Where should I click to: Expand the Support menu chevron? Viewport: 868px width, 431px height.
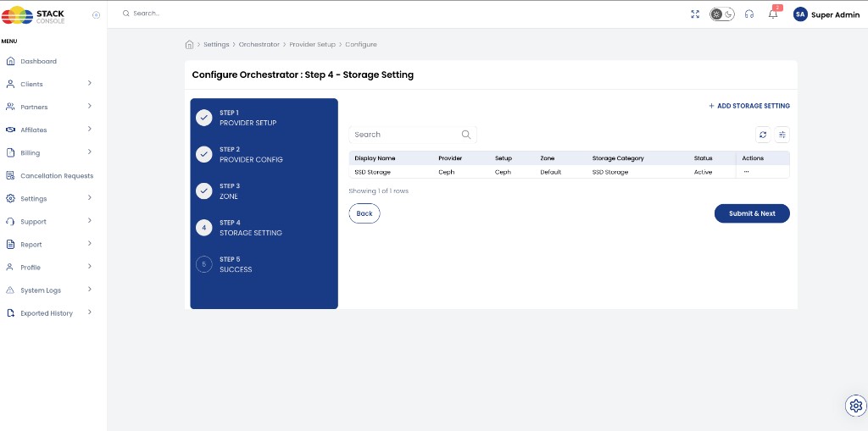coord(90,221)
